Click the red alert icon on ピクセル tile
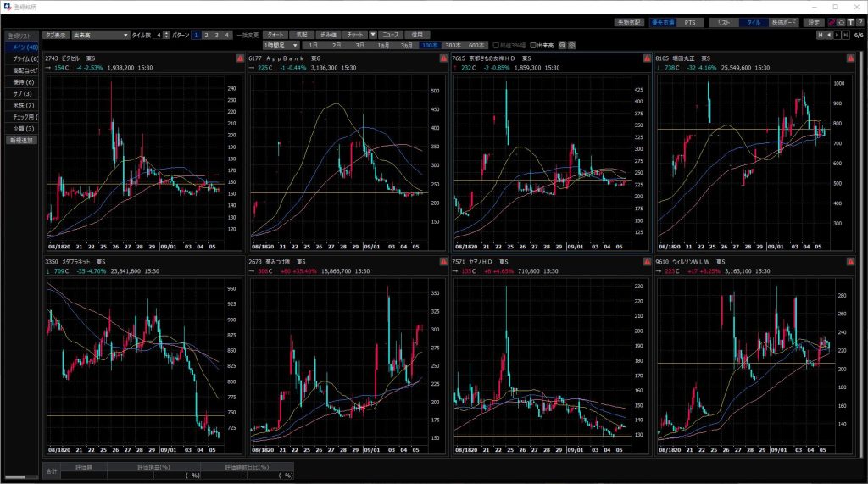Screen dimensions: 868x484 239,58
